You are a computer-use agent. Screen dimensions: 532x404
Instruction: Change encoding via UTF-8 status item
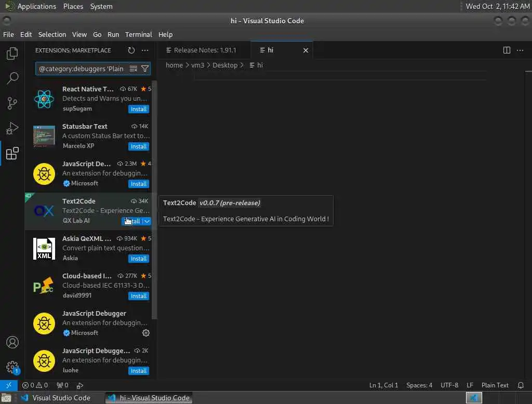pos(449,385)
